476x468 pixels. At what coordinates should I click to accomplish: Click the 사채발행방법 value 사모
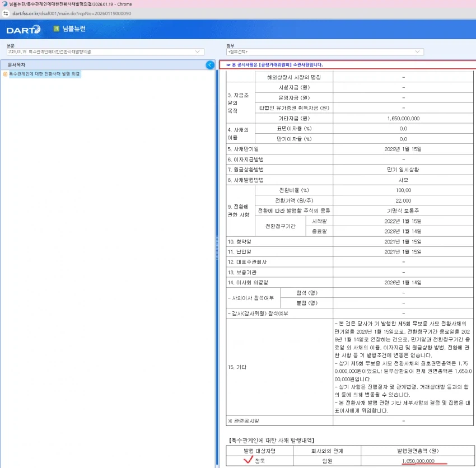coord(403,180)
